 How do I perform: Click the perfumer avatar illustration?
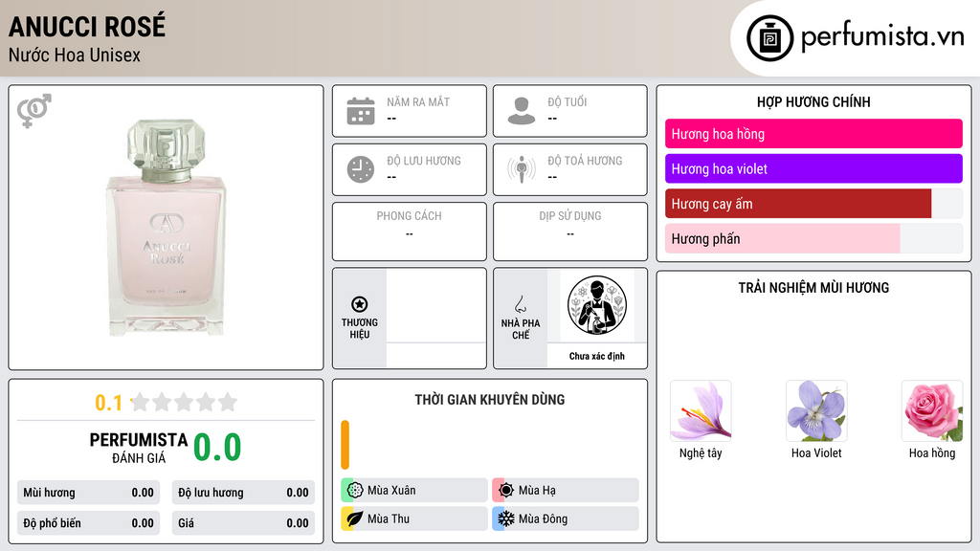[x=597, y=305]
